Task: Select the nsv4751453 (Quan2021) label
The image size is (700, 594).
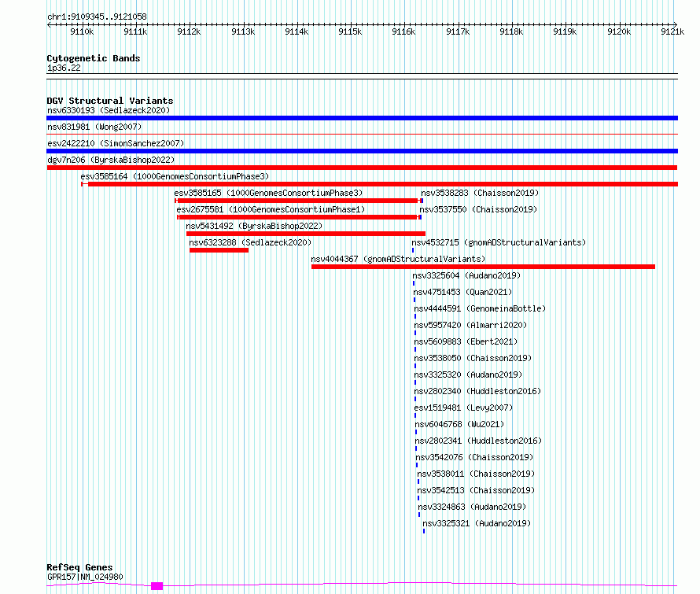Action: click(x=462, y=292)
